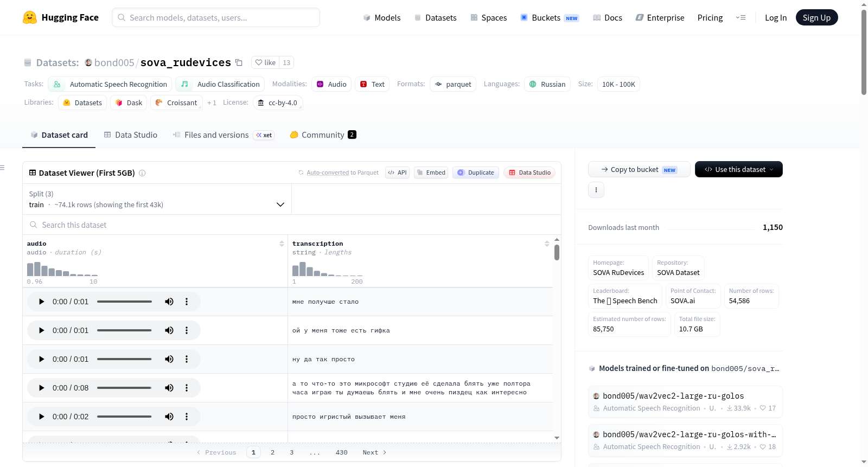
Task: Seek in the 0:08 audio progress bar
Action: [x=124, y=388]
